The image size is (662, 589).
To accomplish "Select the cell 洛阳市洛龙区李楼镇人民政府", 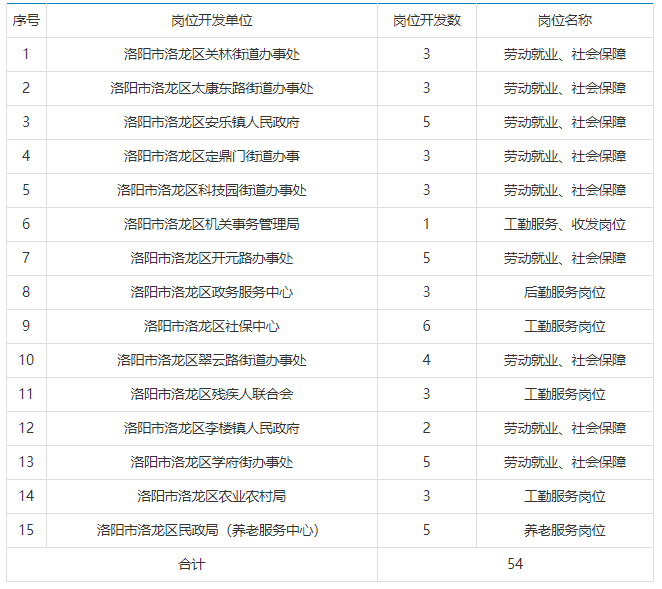I will (212, 428).
